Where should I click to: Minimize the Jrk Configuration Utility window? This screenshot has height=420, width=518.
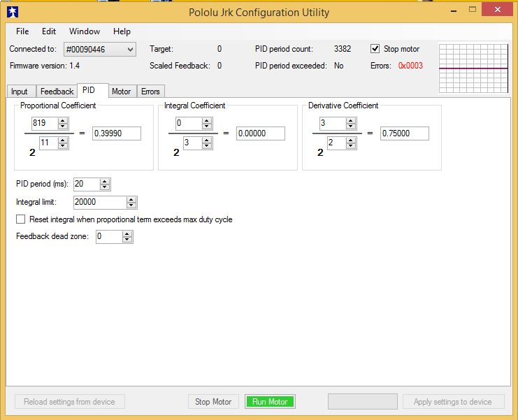(x=454, y=10)
